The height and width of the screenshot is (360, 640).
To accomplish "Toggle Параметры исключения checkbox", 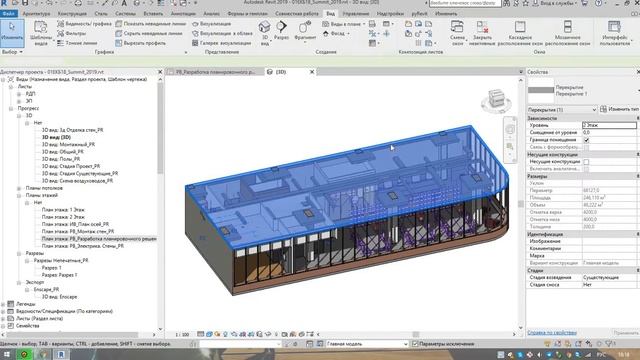I will coord(415,344).
